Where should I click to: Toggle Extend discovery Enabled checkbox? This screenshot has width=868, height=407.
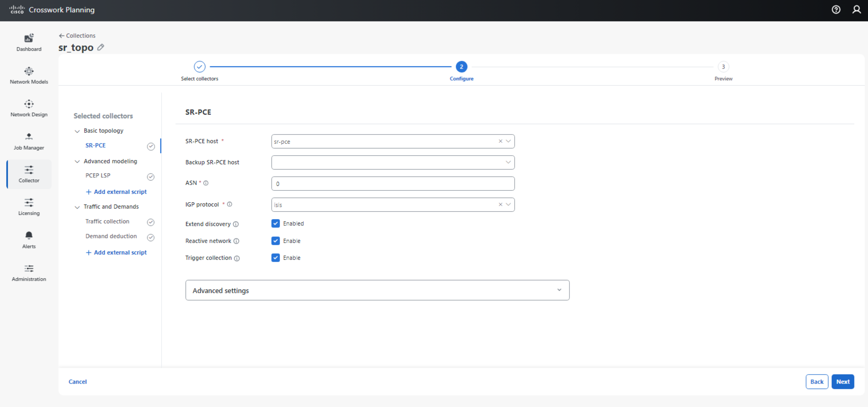pyautogui.click(x=275, y=224)
